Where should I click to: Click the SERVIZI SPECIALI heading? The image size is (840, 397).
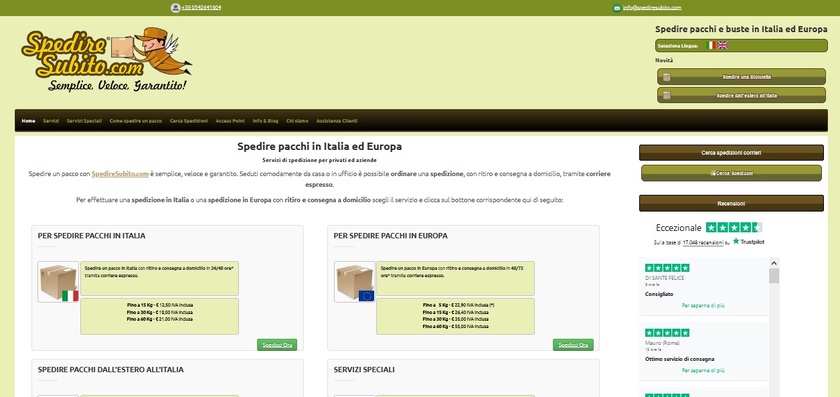[364, 370]
